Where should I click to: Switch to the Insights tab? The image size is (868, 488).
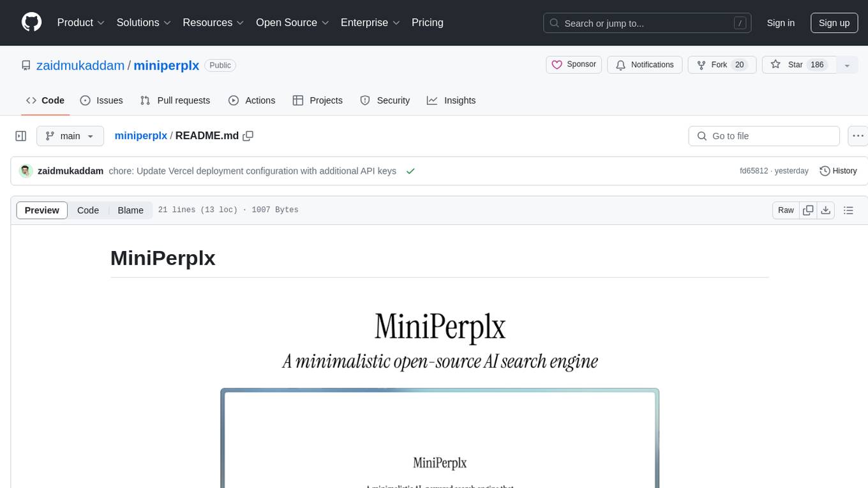pos(451,100)
